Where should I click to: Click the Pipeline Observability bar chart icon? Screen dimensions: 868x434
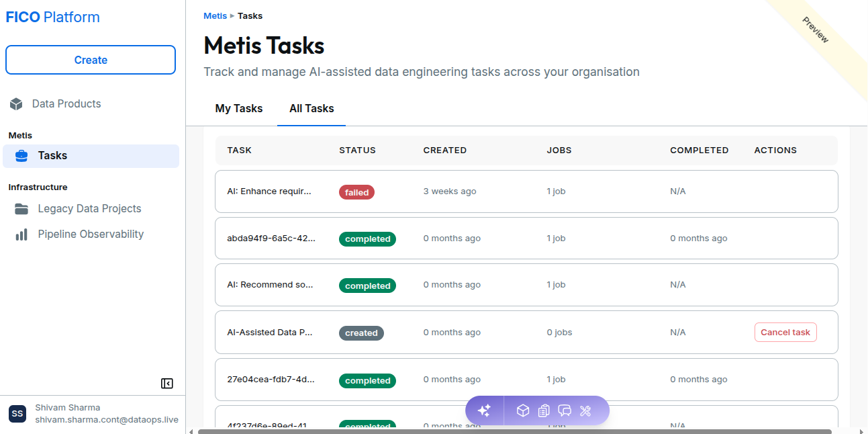click(21, 234)
